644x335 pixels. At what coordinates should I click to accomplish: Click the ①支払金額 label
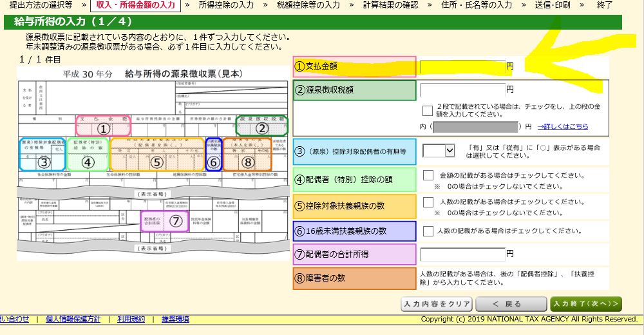(x=354, y=66)
